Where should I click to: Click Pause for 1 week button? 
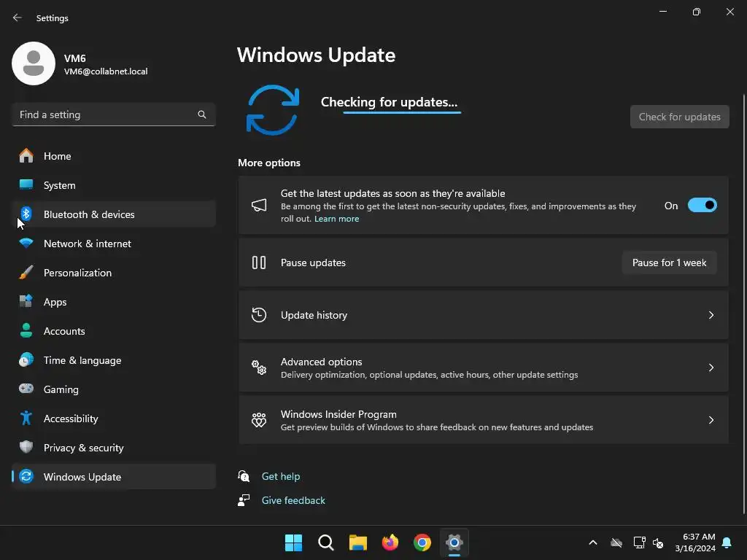pos(669,262)
